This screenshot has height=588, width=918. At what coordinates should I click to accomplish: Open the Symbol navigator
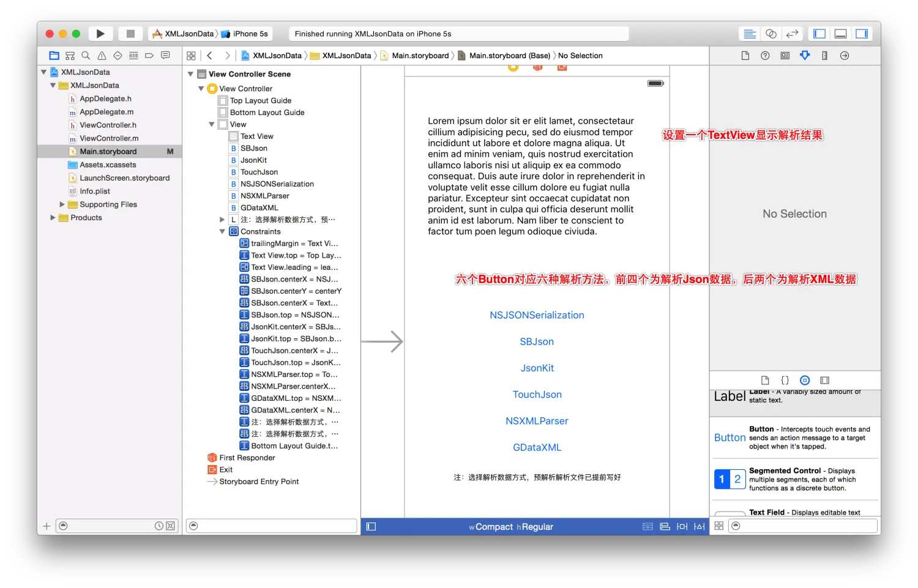point(70,56)
